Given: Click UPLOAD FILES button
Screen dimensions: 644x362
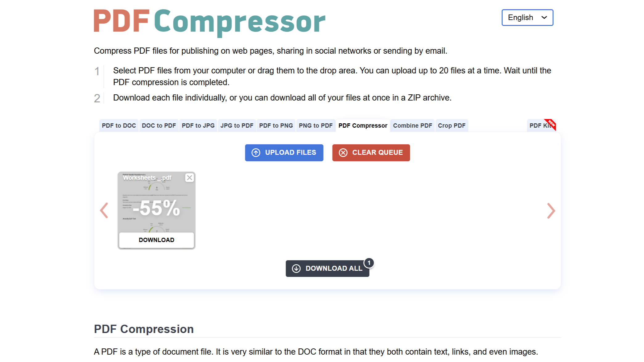Looking at the screenshot, I should [x=284, y=153].
